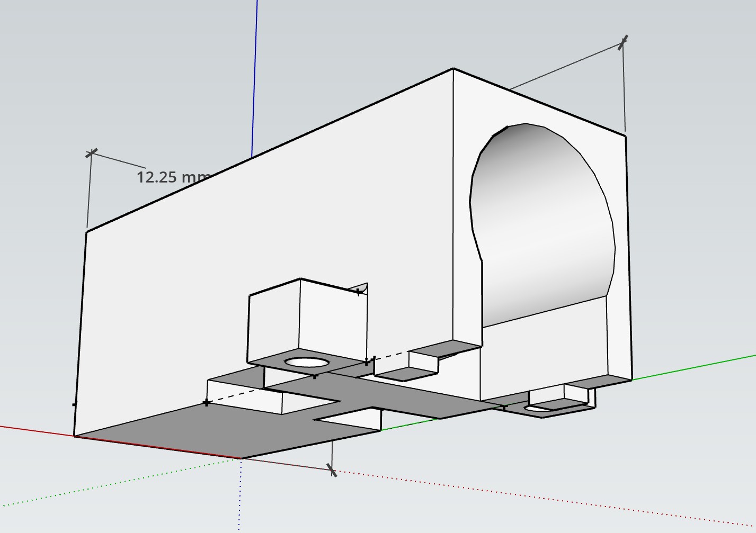Screen dimensions: 756x533
Task: Select the large circular hole face
Action: pos(542,225)
